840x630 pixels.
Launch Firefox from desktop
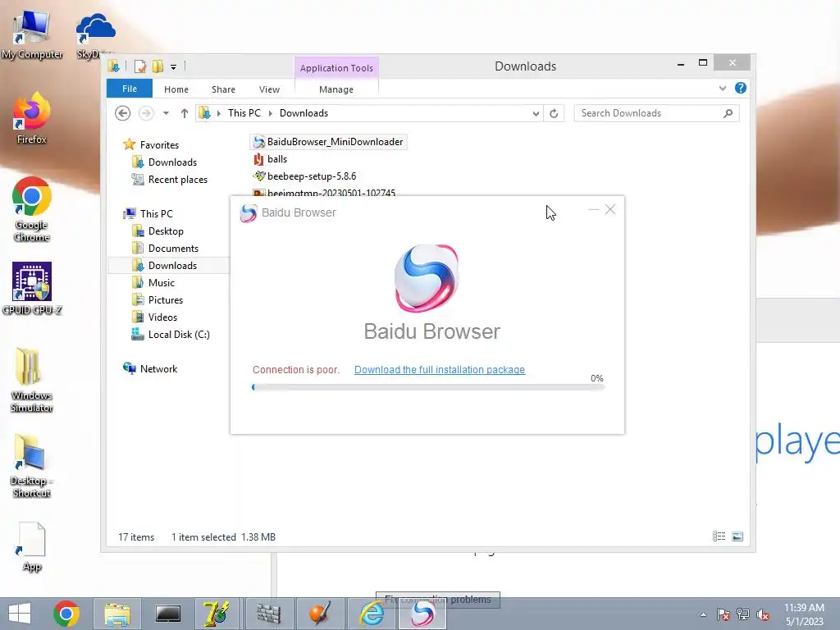pyautogui.click(x=32, y=119)
